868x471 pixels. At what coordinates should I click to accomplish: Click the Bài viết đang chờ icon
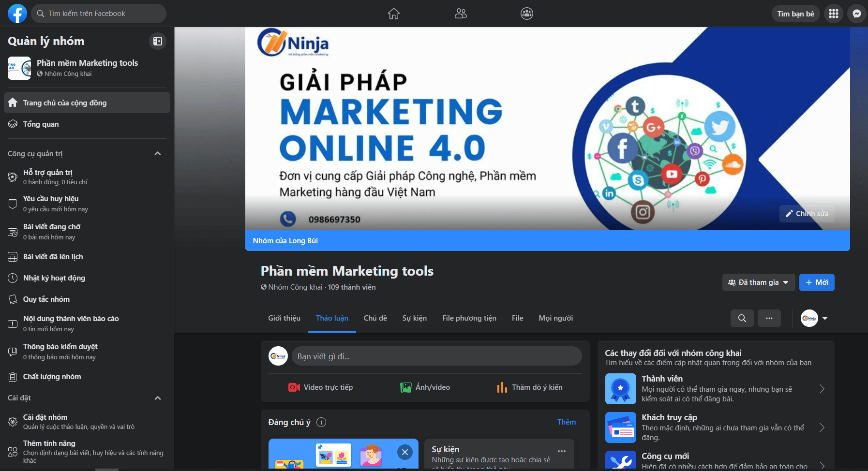13,232
